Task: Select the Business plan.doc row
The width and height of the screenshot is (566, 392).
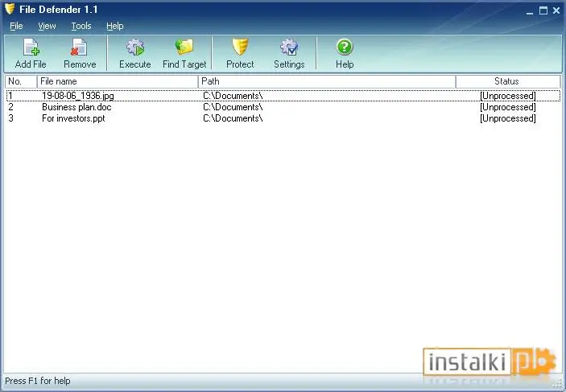Action: tap(283, 107)
